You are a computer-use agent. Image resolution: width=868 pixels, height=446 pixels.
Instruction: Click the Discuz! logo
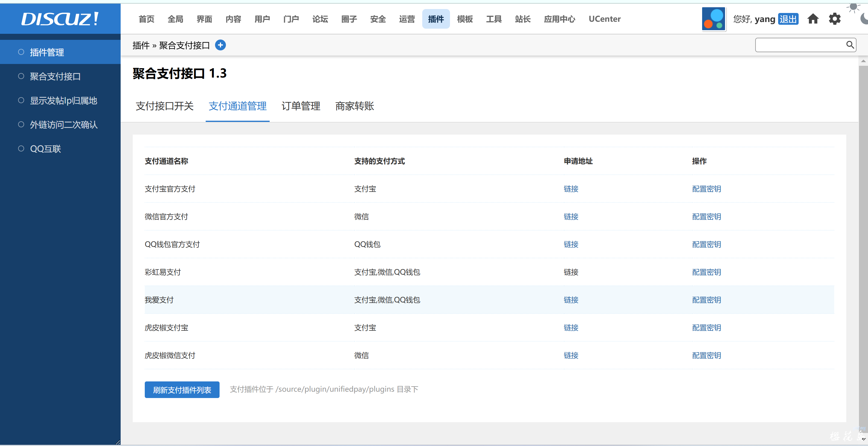click(x=60, y=19)
